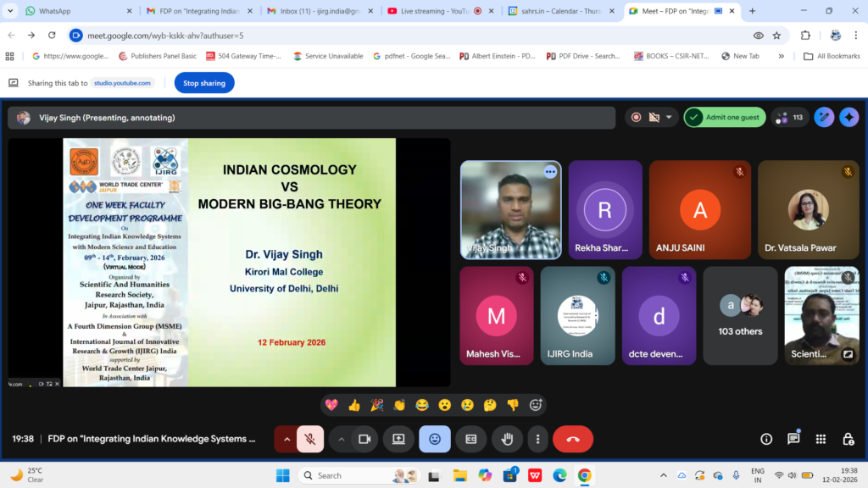868x488 pixels.
Task: Expand video settings arrow beside camera
Action: coord(342,439)
